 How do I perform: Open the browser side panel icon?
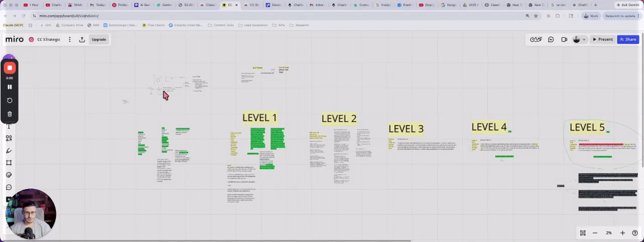click(571, 16)
